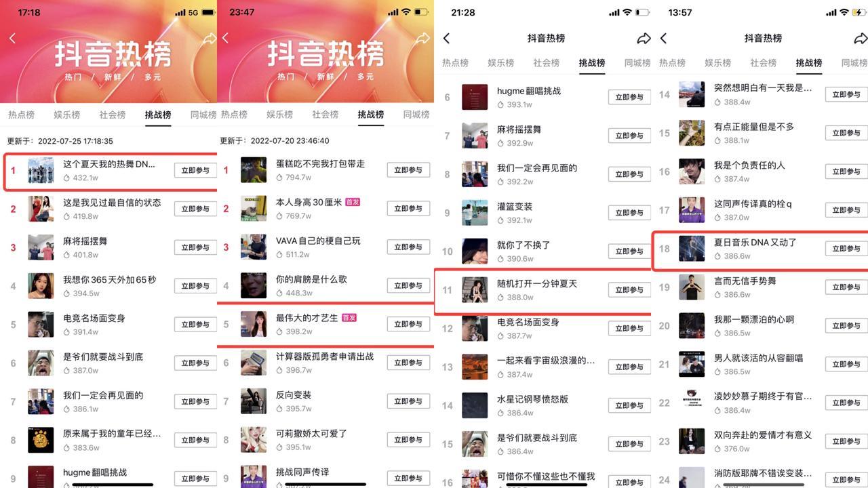
Task: Open the hugme翻唱挑战 thumbnail ranked sixth
Action: pyautogui.click(x=475, y=97)
